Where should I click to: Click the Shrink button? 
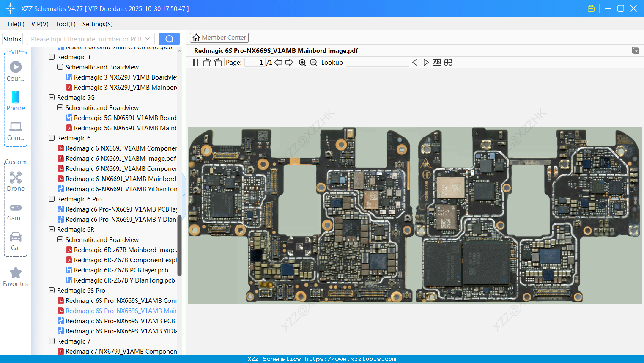[12, 38]
